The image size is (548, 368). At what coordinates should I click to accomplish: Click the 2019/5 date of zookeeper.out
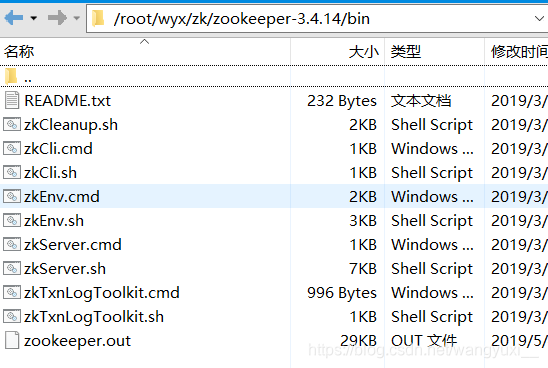coord(519,341)
